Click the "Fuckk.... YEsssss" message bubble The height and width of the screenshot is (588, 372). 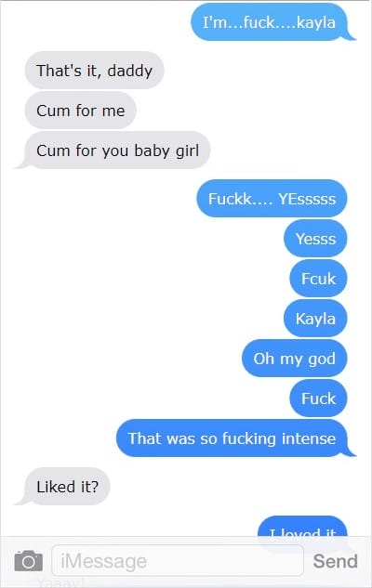coord(272,199)
